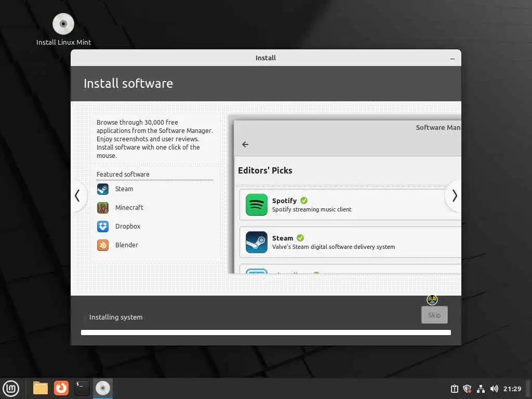This screenshot has width=532, height=399.
Task: Click the Minecraft label in Featured software
Action: tap(129, 208)
